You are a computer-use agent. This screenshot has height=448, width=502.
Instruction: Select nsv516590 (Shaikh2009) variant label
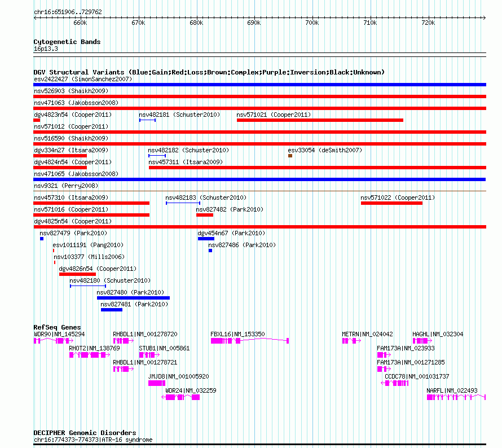(71, 138)
